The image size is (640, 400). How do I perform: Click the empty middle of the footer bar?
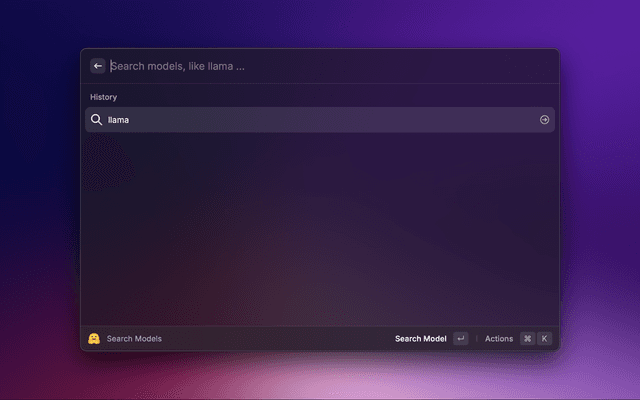click(280, 339)
